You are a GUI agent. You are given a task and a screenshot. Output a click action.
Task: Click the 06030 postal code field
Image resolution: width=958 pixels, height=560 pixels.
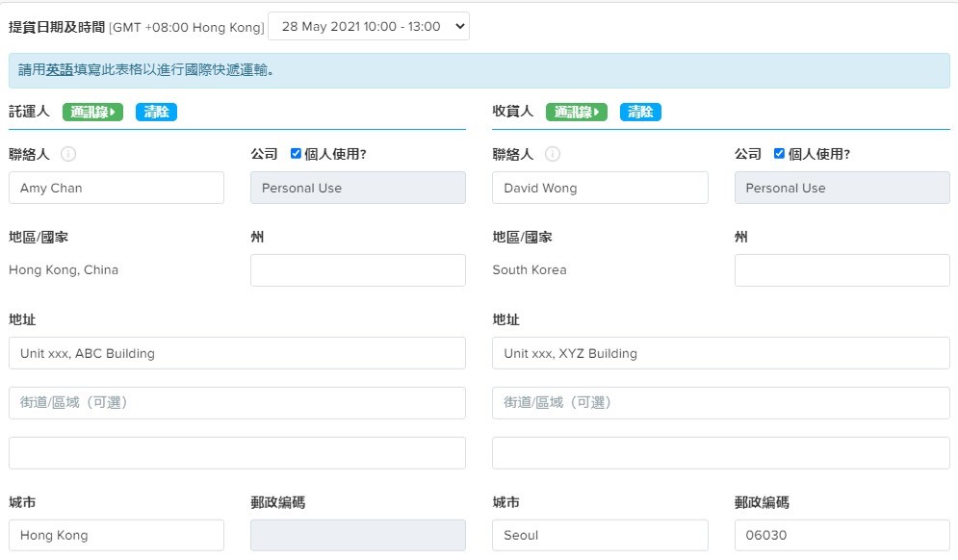pos(841,535)
